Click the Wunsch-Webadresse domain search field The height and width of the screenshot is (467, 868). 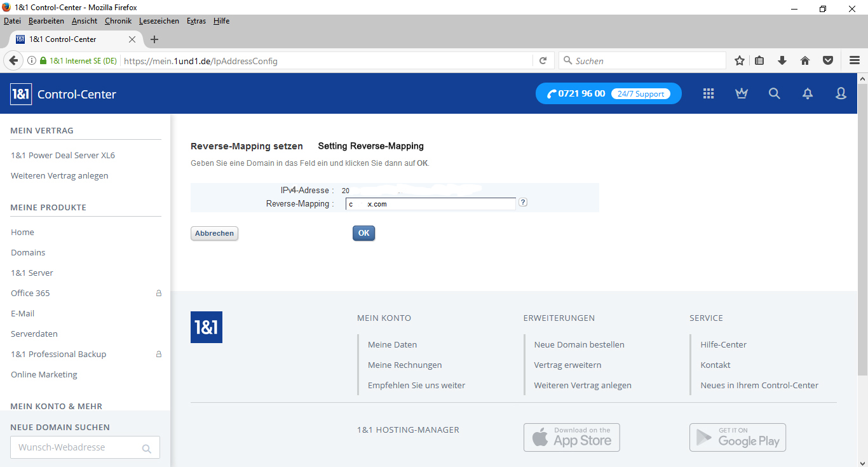(76, 447)
